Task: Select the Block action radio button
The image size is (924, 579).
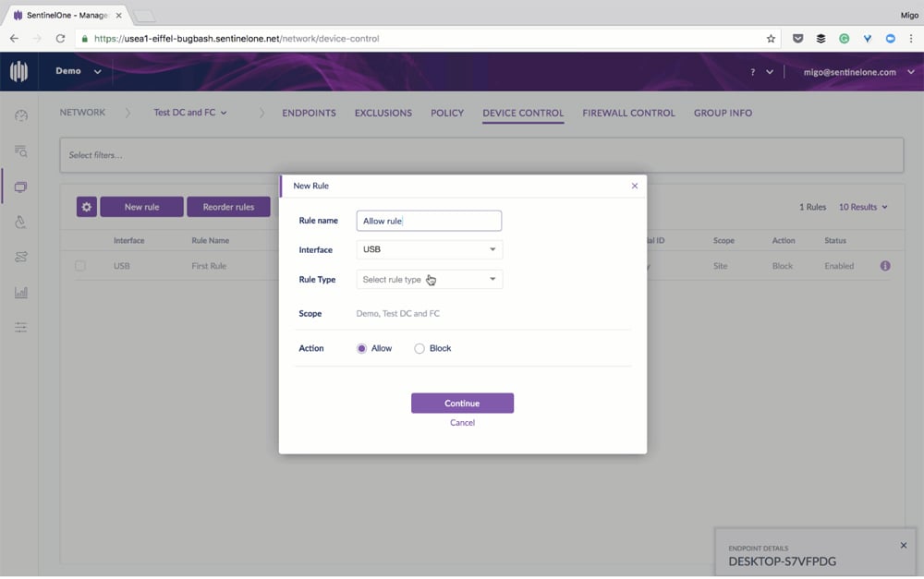Action: point(419,348)
